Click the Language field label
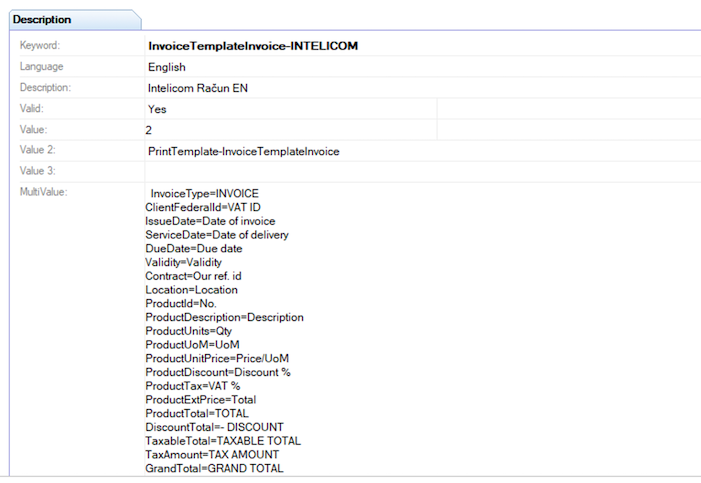The width and height of the screenshot is (701, 483). click(x=42, y=67)
